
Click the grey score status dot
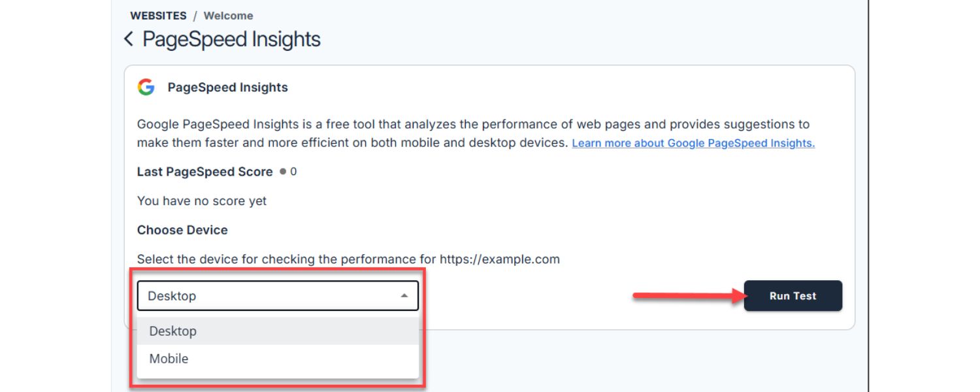[x=283, y=172]
